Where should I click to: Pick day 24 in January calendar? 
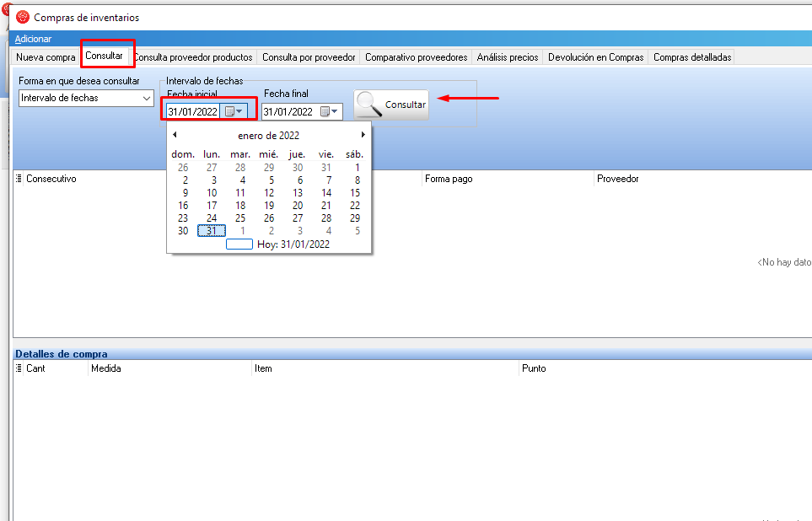point(212,218)
